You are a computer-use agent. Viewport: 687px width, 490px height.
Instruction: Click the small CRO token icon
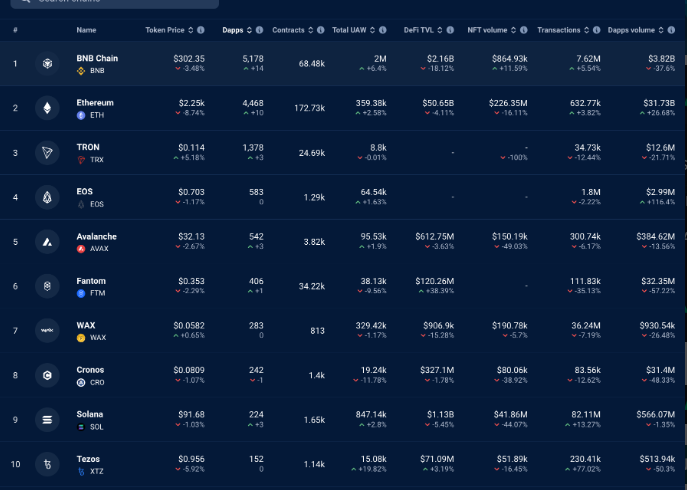tap(81, 383)
